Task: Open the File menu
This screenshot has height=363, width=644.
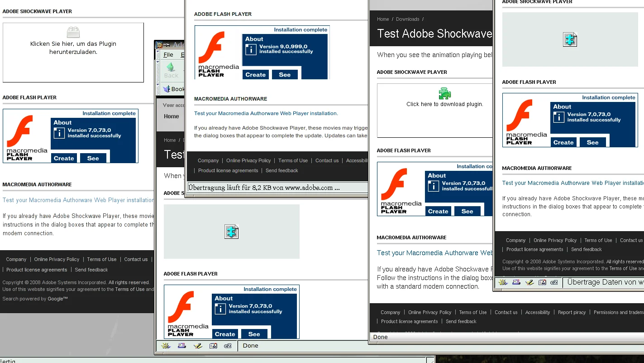Action: (x=168, y=55)
